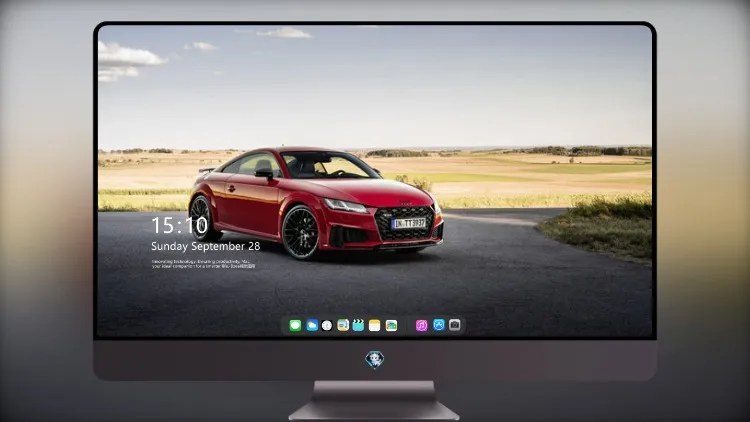Click the 15:10 clock widget
Screen dimensions: 750x422
[x=179, y=225]
